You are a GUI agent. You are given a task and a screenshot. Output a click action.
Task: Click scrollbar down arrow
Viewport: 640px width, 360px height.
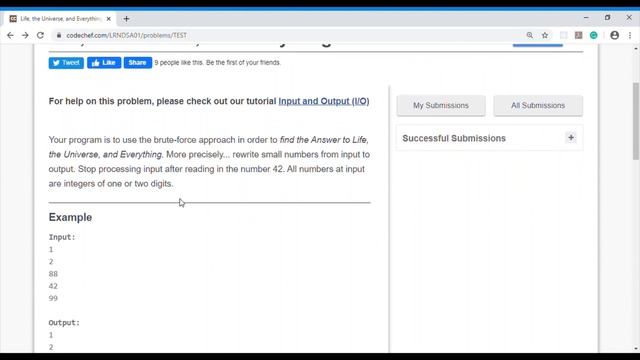pyautogui.click(x=636, y=349)
